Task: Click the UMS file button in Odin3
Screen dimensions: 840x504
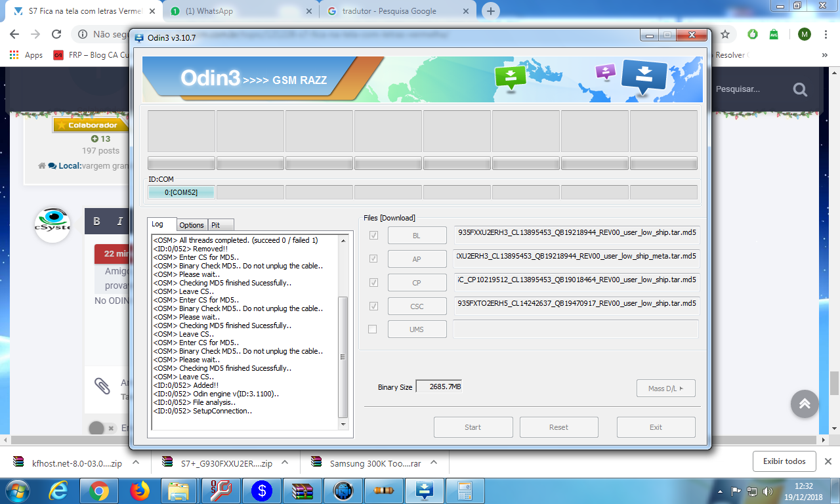Action: pos(417,329)
